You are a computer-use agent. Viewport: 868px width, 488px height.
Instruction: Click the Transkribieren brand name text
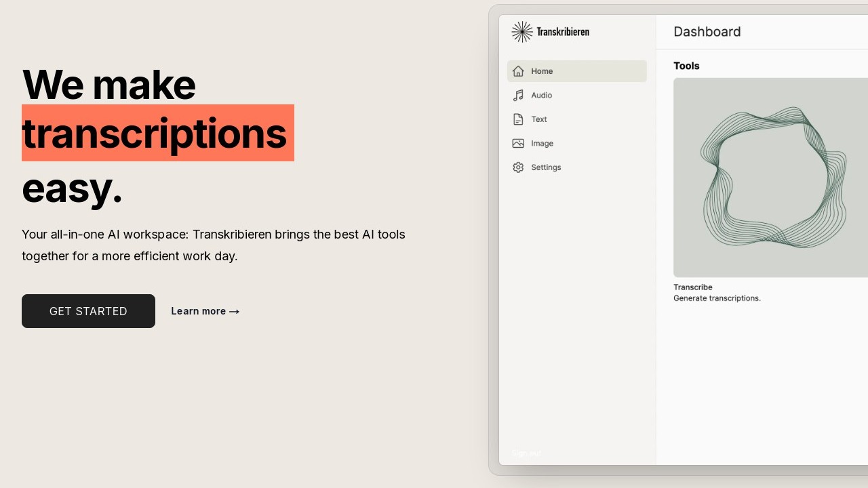click(x=562, y=32)
